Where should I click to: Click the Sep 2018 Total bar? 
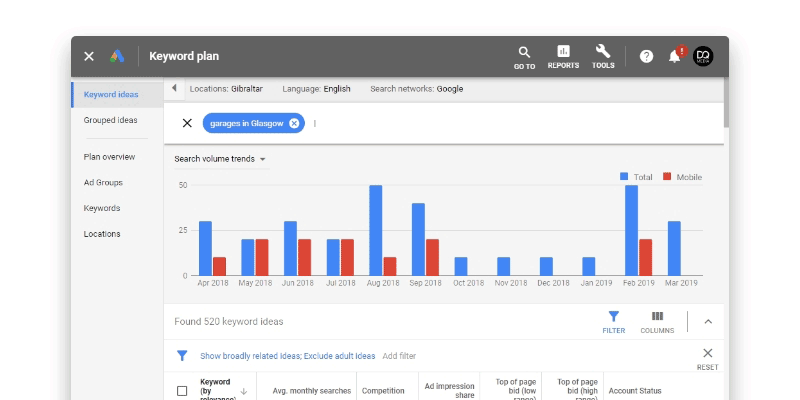tap(418, 239)
